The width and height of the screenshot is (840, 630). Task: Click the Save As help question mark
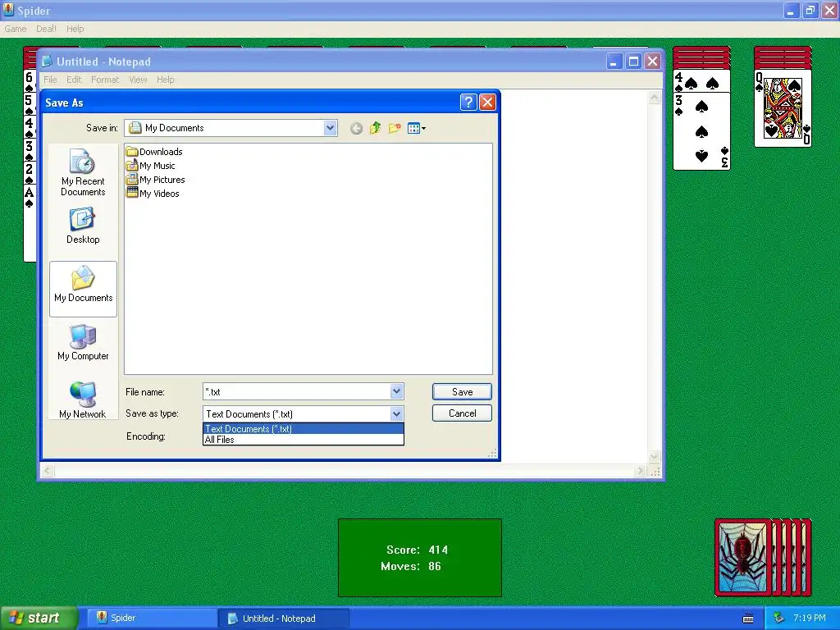pos(468,103)
